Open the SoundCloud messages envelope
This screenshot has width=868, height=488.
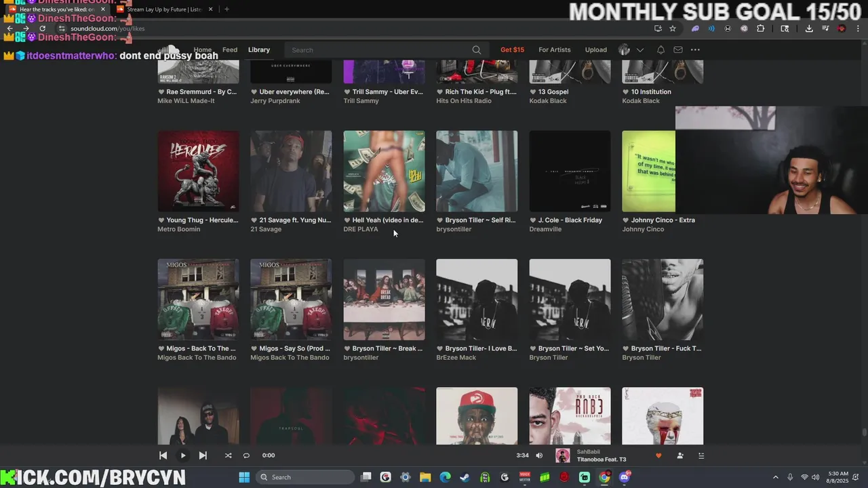tap(678, 49)
